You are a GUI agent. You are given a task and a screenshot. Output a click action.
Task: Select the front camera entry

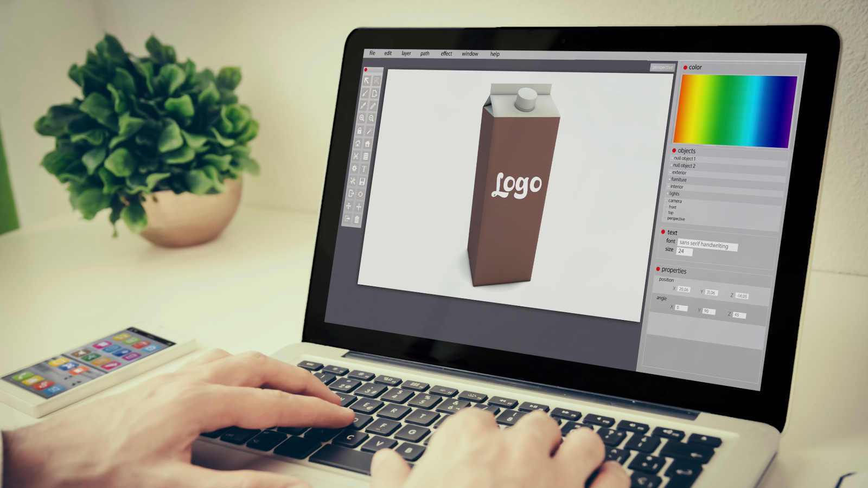click(x=673, y=207)
